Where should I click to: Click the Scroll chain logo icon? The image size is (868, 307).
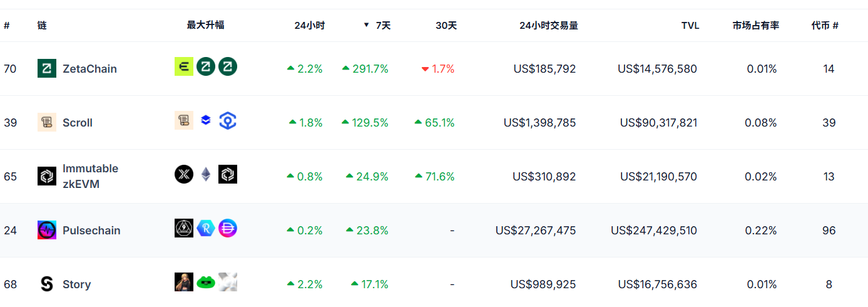tap(47, 122)
